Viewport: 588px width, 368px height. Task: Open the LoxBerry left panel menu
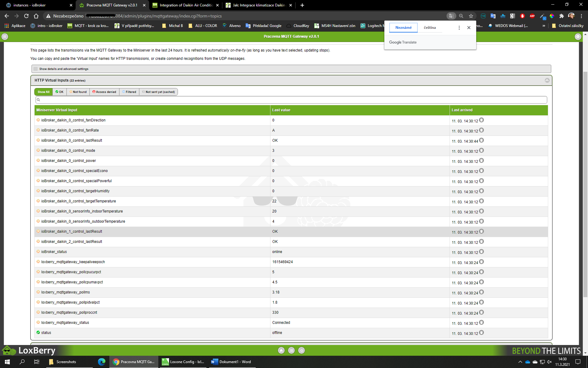tap(5, 36)
